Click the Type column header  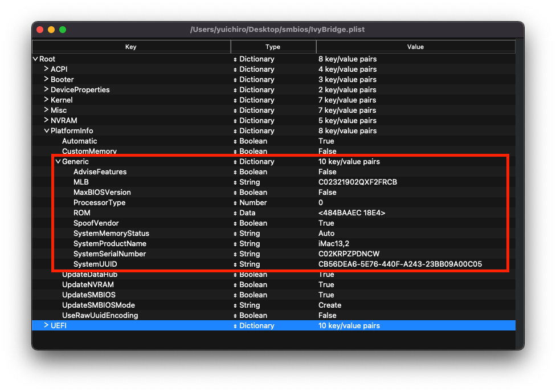click(273, 47)
